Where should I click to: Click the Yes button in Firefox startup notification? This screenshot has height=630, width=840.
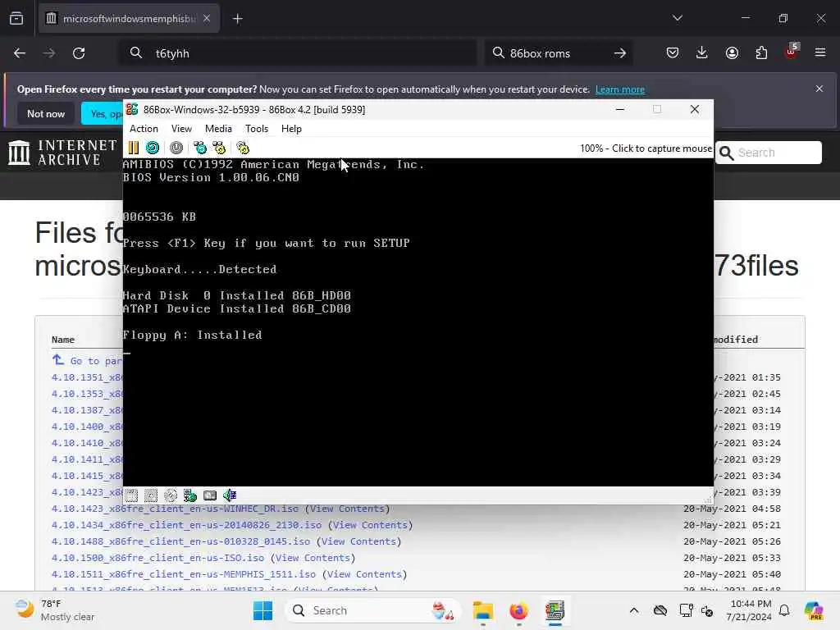click(x=103, y=113)
